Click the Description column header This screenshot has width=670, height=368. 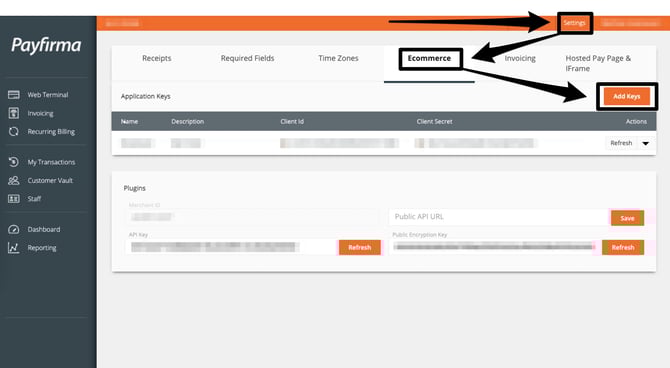tap(188, 121)
